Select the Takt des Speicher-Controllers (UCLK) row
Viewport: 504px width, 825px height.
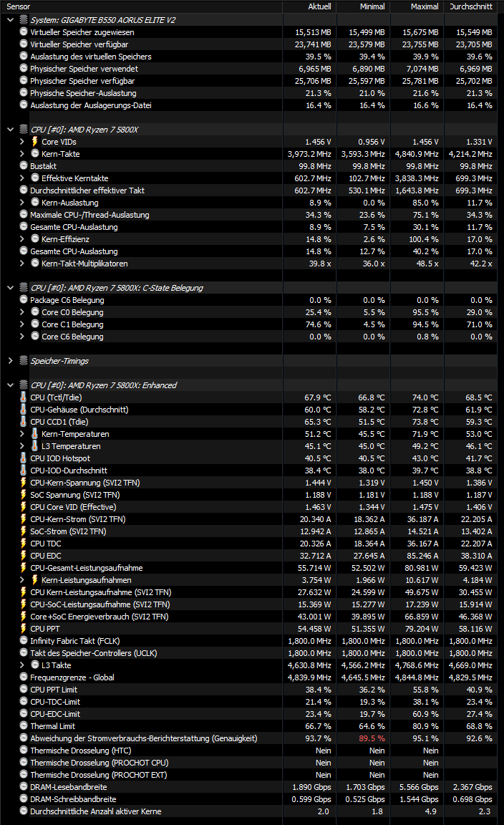(x=249, y=653)
